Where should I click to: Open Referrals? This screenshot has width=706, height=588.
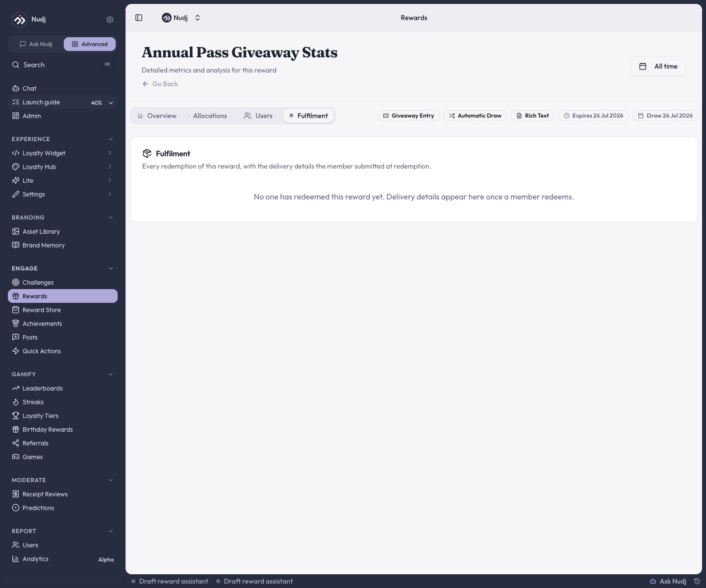[63, 443]
